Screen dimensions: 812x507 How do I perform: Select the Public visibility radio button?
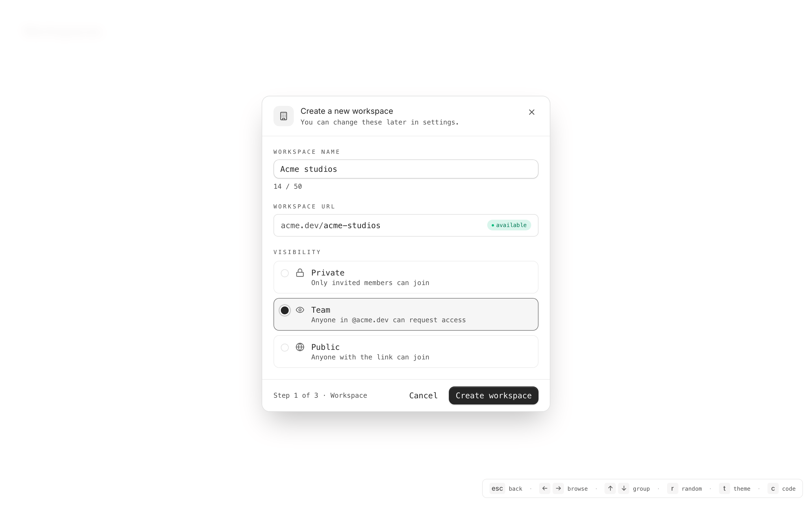(x=284, y=348)
